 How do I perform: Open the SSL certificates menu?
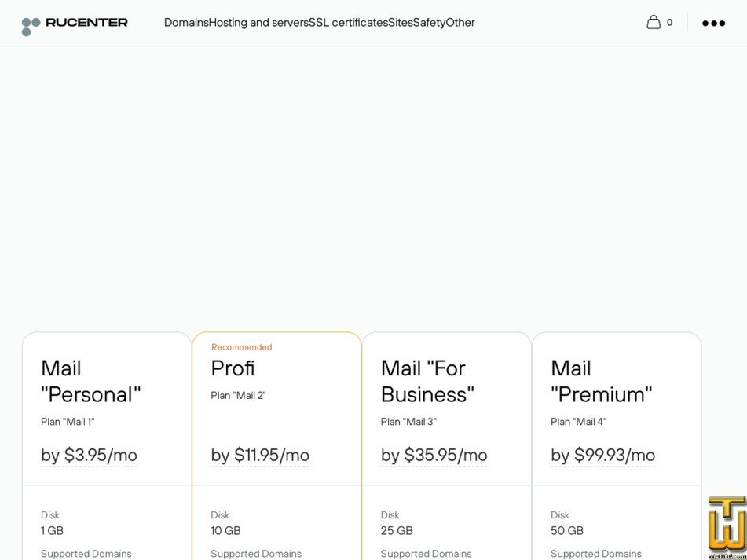(346, 22)
